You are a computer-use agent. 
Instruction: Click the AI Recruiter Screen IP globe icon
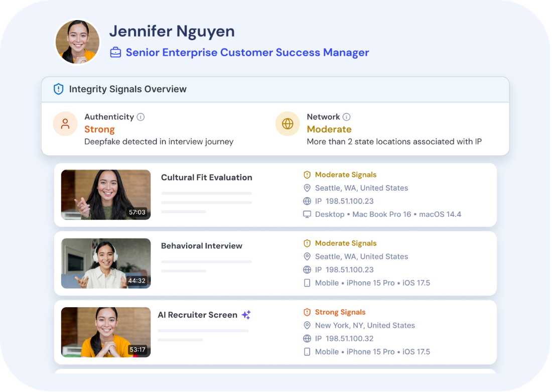click(x=307, y=338)
